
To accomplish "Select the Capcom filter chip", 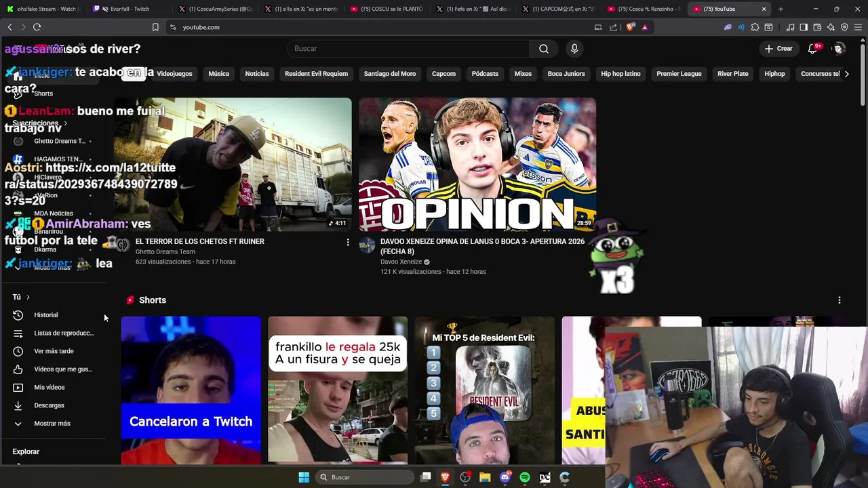I will 443,74.
